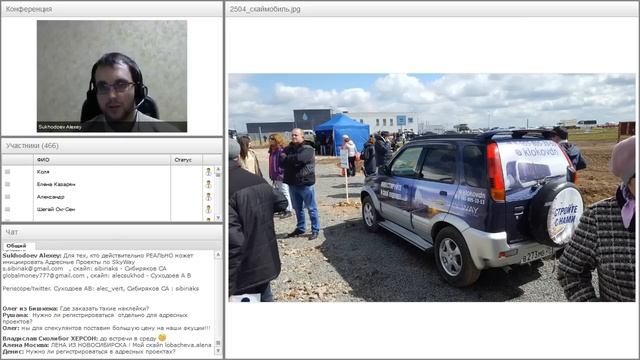
Task: Click the globalmoney777@gmail.com address in chat
Action: click(x=43, y=276)
